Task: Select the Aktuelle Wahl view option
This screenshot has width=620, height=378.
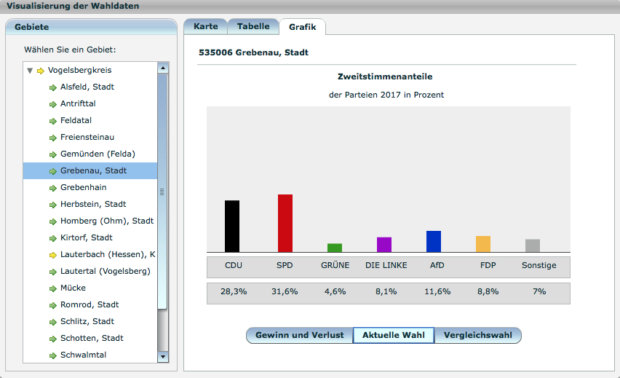Action: click(x=393, y=335)
